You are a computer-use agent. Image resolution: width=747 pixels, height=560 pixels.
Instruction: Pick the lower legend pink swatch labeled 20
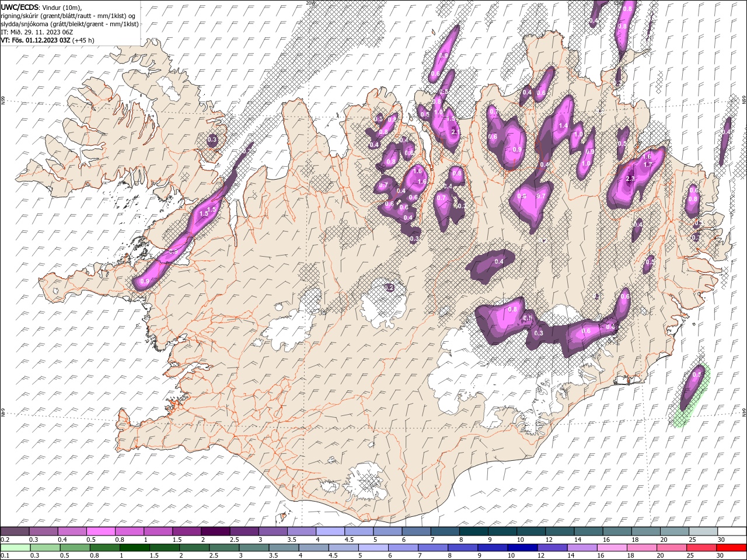tap(672, 548)
